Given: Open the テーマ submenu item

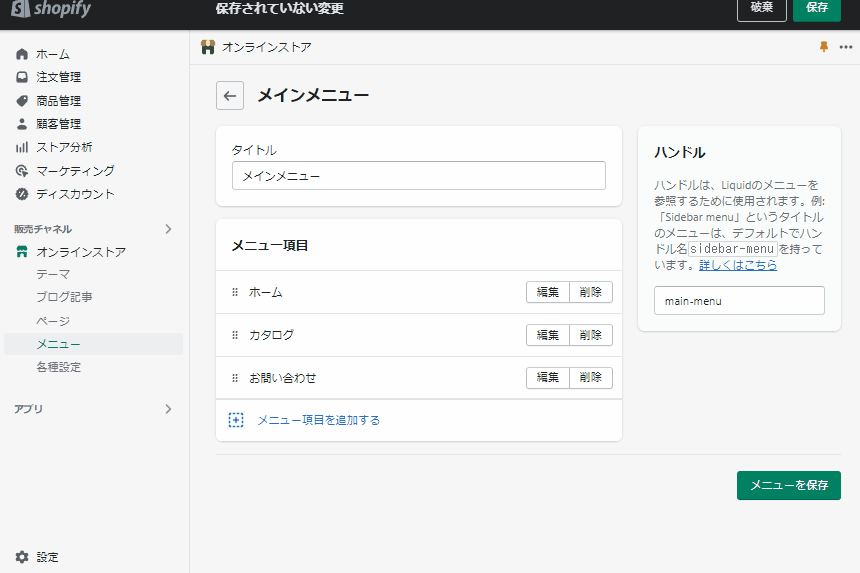Looking at the screenshot, I should (53, 274).
